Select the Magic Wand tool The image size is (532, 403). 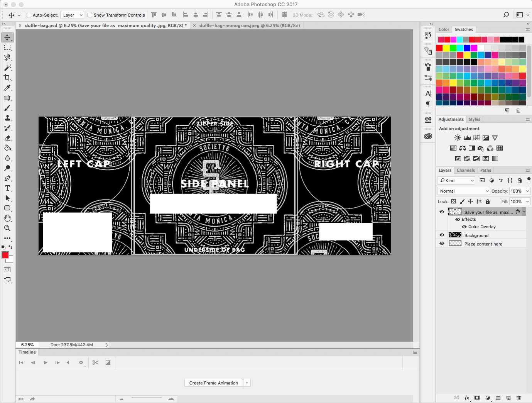7,68
